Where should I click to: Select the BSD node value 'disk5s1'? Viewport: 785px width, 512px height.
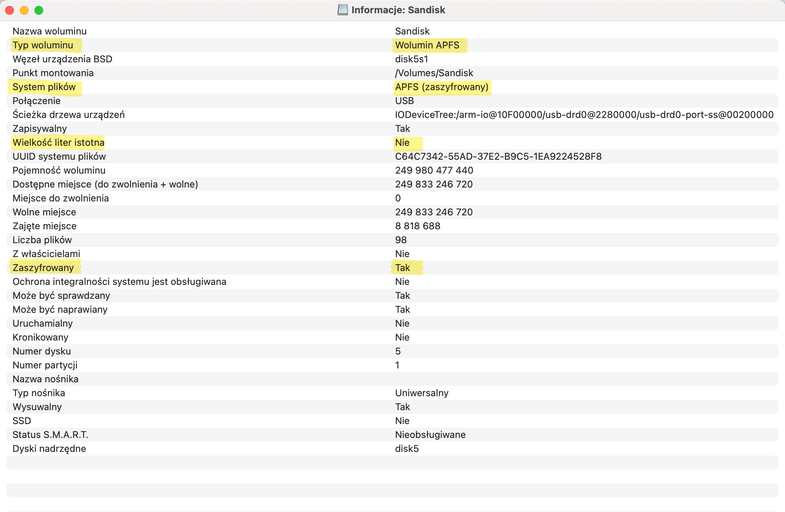click(412, 59)
